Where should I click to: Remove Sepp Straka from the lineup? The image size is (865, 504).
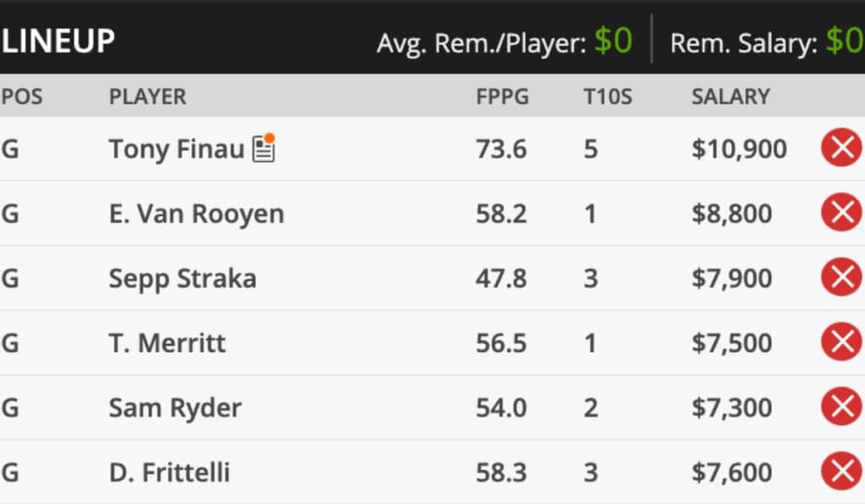coord(841,278)
